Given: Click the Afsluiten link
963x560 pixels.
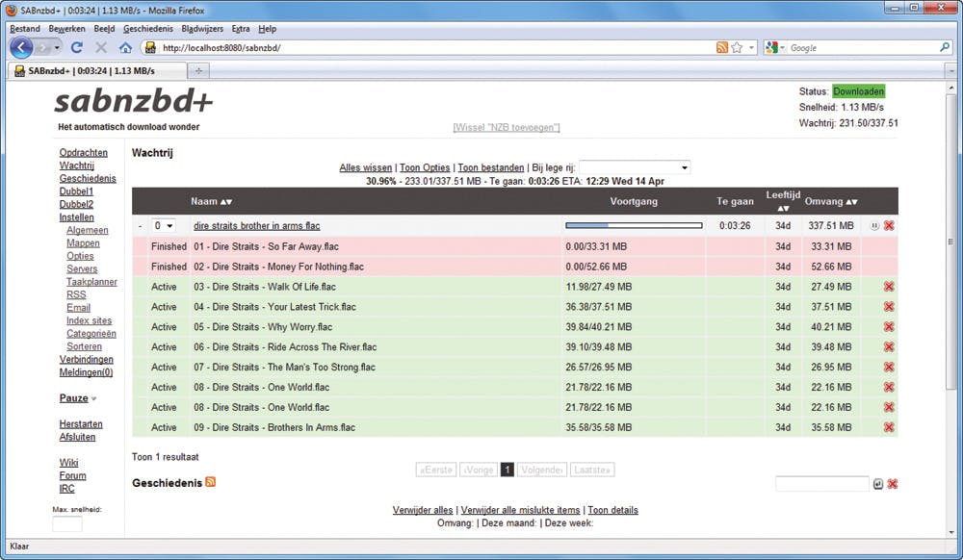Looking at the screenshot, I should pyautogui.click(x=77, y=437).
